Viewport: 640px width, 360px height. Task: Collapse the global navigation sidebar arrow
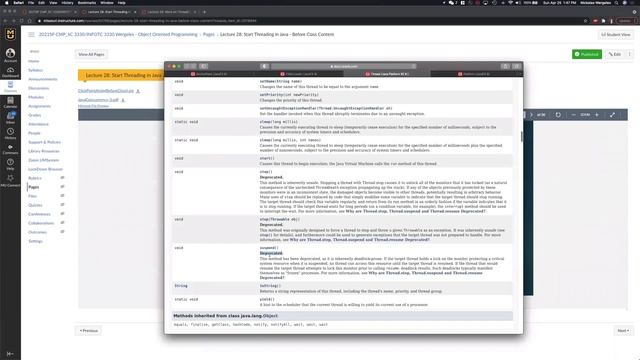[x=10, y=353]
